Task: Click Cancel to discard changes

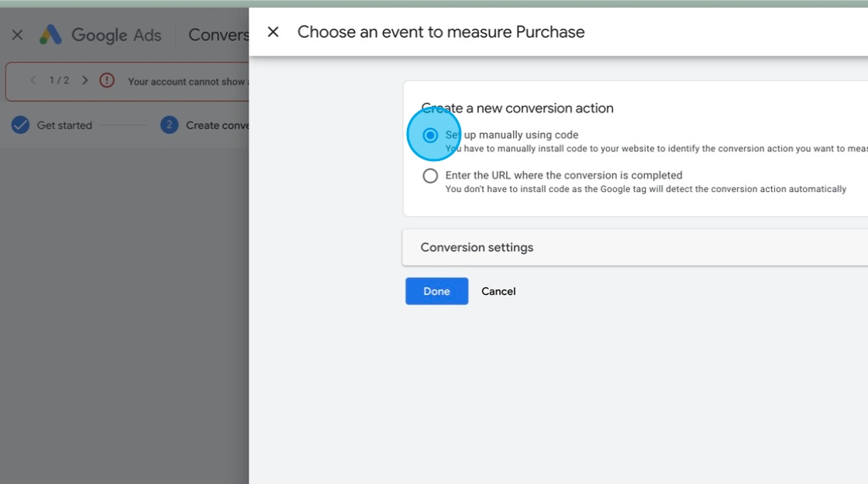Action: 498,291
